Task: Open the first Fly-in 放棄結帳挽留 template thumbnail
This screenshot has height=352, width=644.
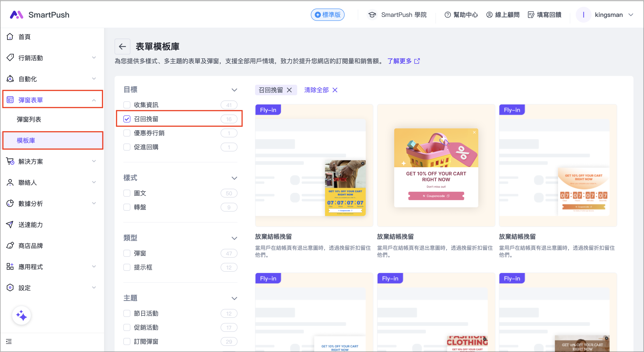Action: (x=314, y=165)
